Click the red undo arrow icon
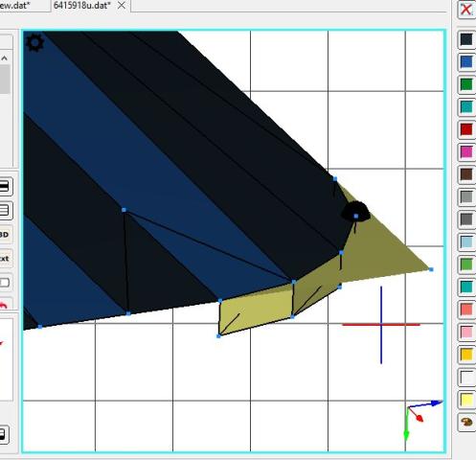The image size is (476, 460). [x=4, y=307]
